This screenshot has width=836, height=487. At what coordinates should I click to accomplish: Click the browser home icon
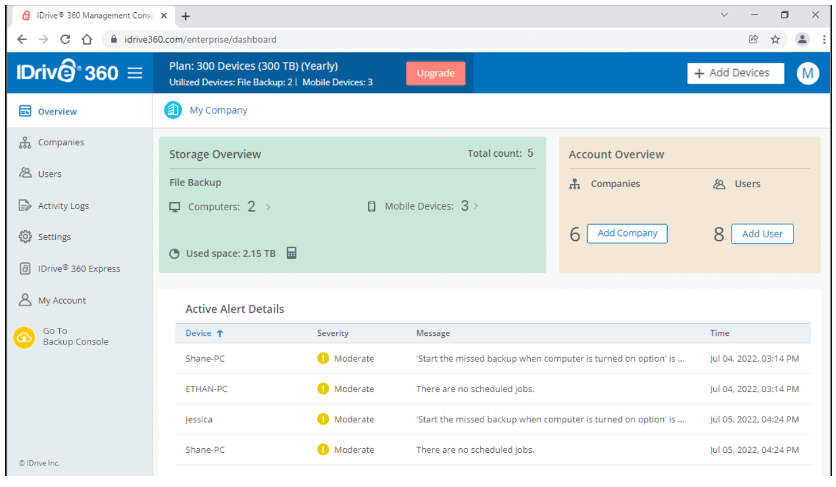click(87, 39)
